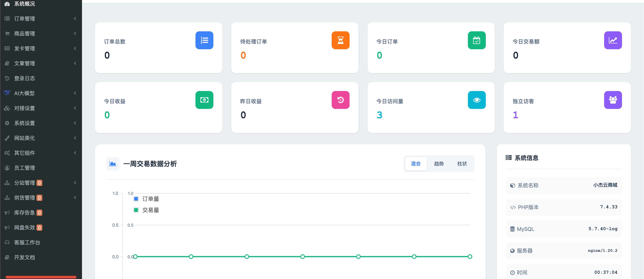Toggle the 交易量 series in chart legend

click(x=146, y=210)
